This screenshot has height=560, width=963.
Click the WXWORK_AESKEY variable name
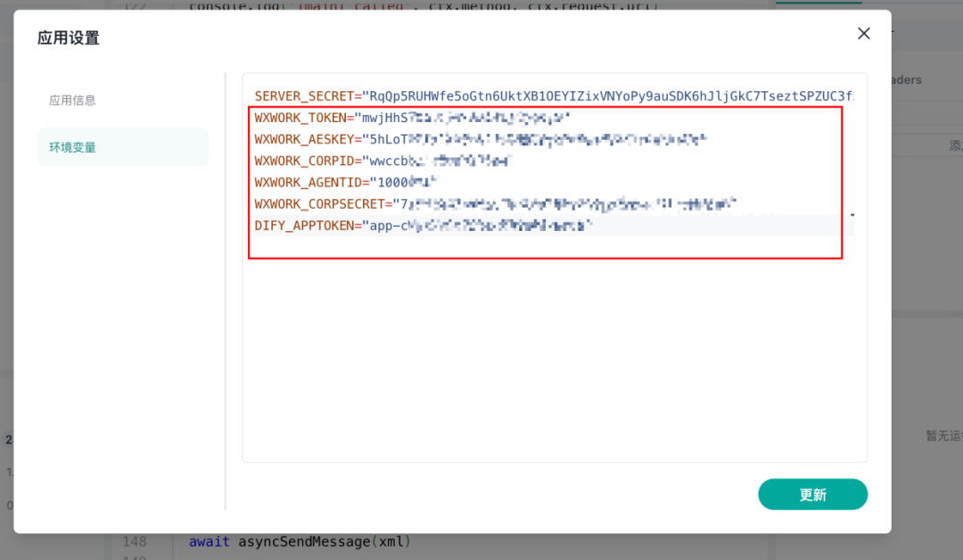tap(303, 139)
